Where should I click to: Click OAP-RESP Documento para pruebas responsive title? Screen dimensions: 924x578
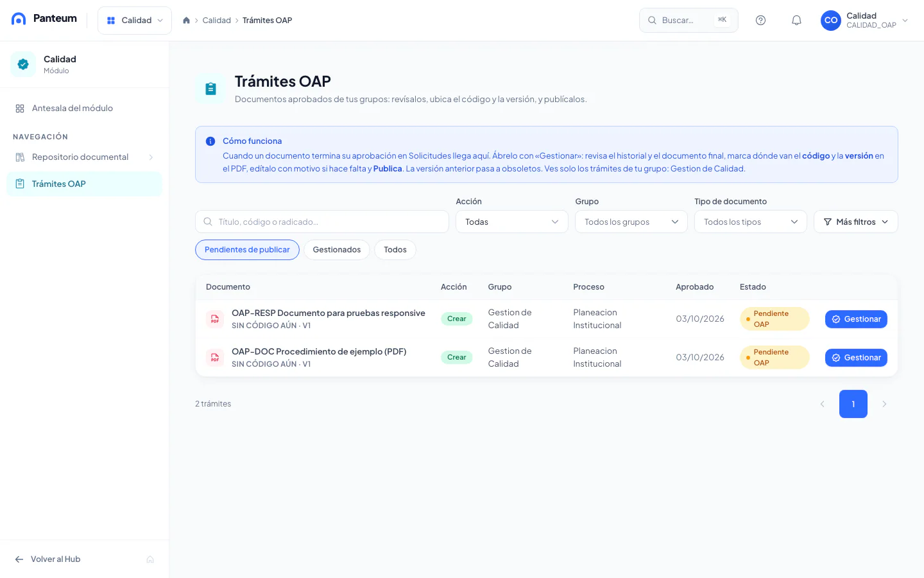329,313
